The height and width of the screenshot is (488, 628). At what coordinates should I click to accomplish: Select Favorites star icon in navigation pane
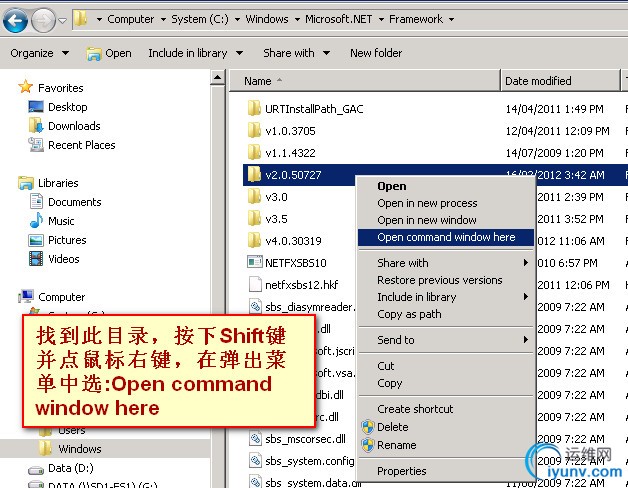click(x=26, y=87)
